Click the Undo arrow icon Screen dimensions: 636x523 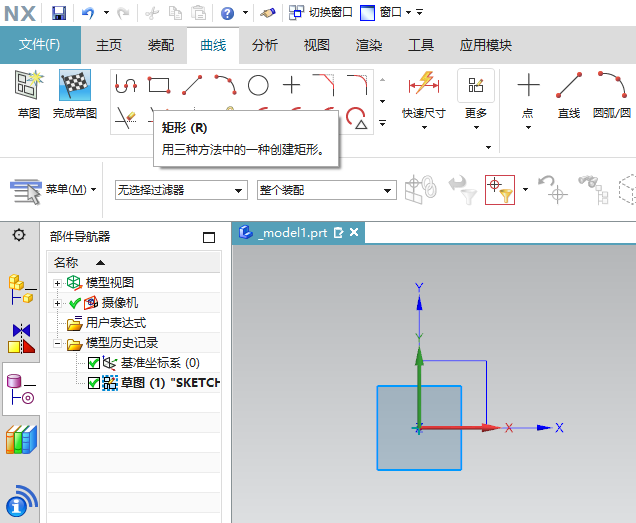click(x=88, y=13)
